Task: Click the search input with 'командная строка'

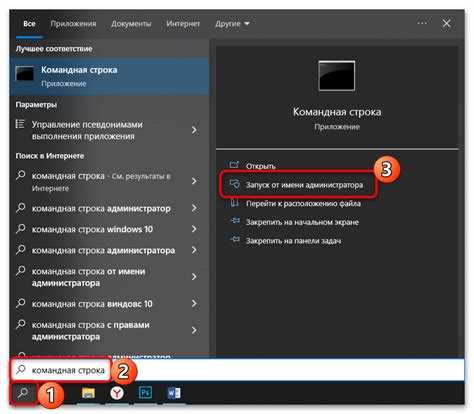Action: (237, 370)
